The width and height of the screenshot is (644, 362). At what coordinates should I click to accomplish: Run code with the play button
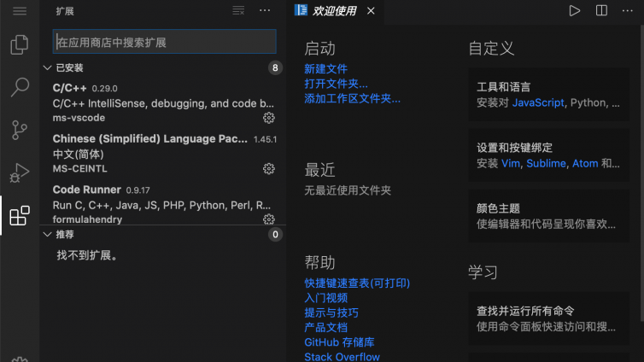point(575,10)
